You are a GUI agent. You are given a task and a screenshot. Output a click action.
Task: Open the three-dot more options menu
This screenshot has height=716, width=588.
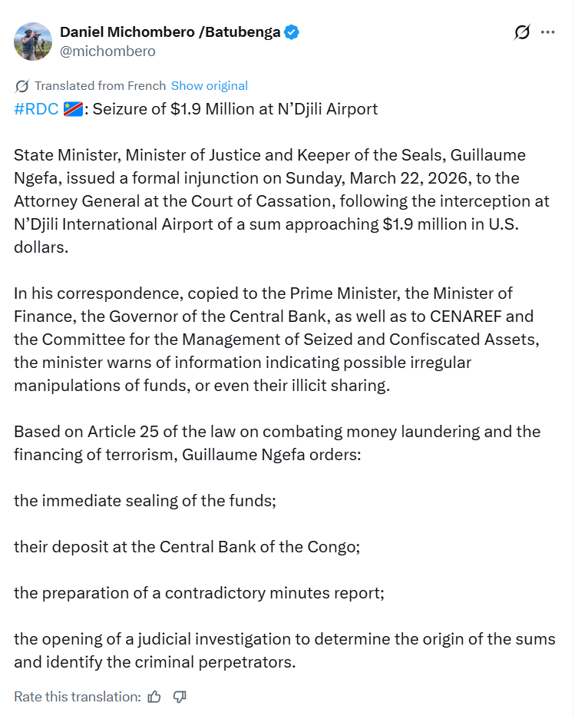[547, 32]
